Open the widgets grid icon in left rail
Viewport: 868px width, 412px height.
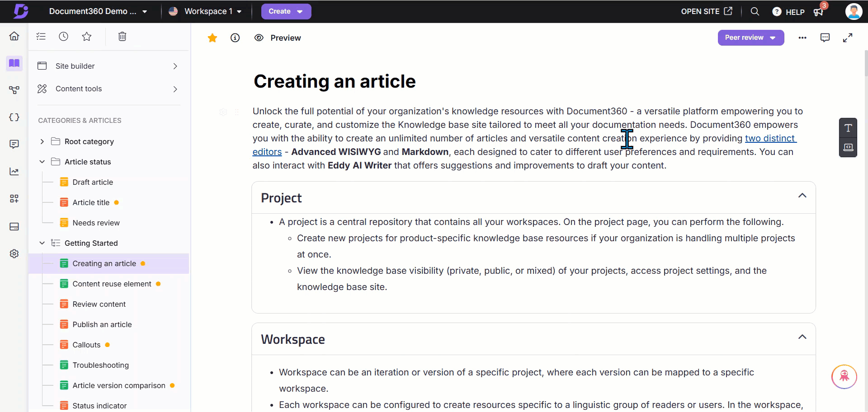(x=14, y=198)
